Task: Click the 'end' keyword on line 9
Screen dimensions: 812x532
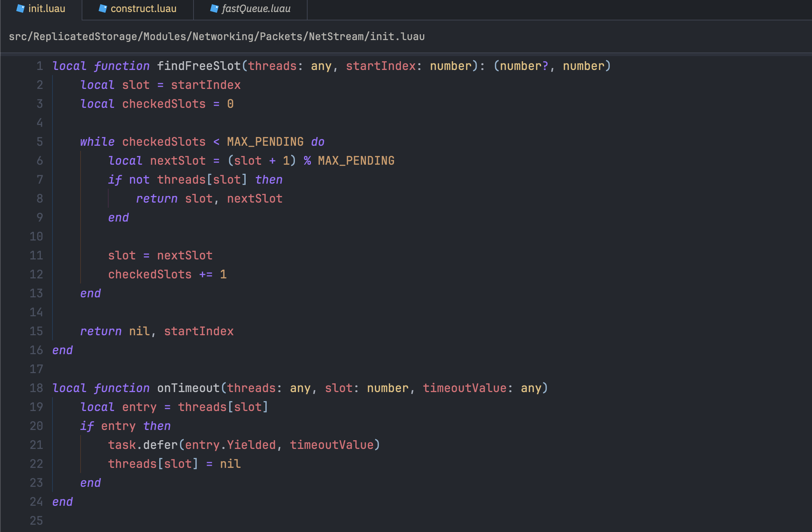Action: pos(118,218)
